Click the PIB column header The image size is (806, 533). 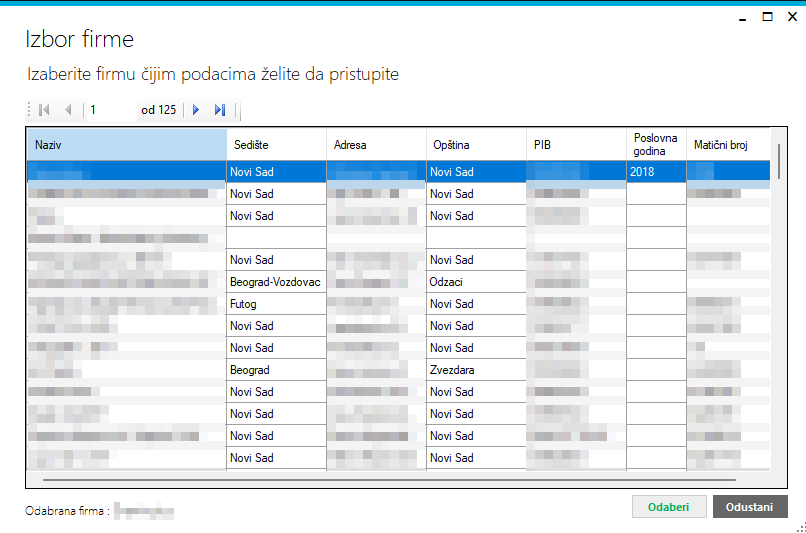(x=576, y=145)
